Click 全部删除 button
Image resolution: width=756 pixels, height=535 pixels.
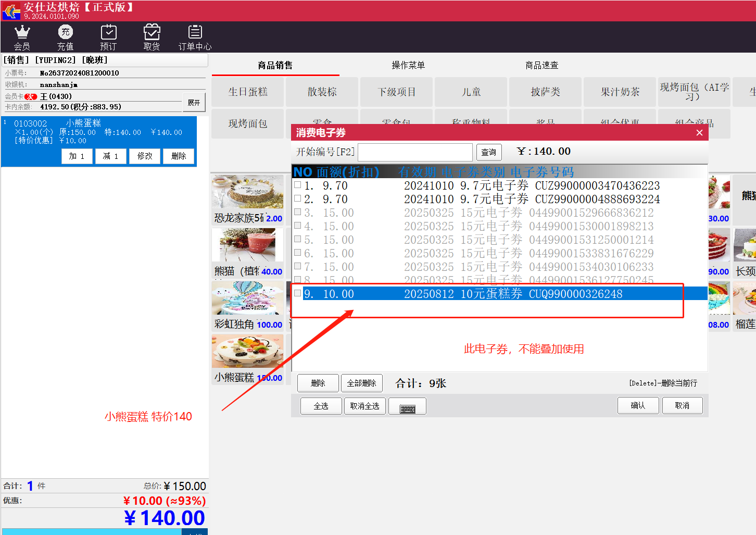(x=362, y=383)
